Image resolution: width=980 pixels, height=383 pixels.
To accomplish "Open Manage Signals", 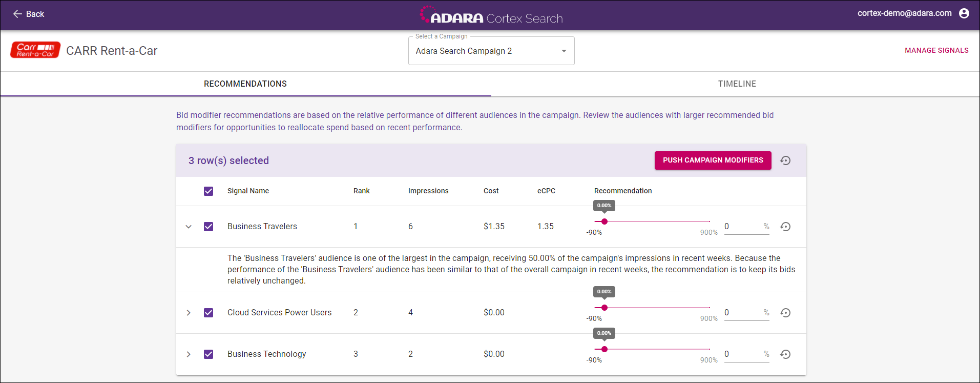I will coord(936,50).
